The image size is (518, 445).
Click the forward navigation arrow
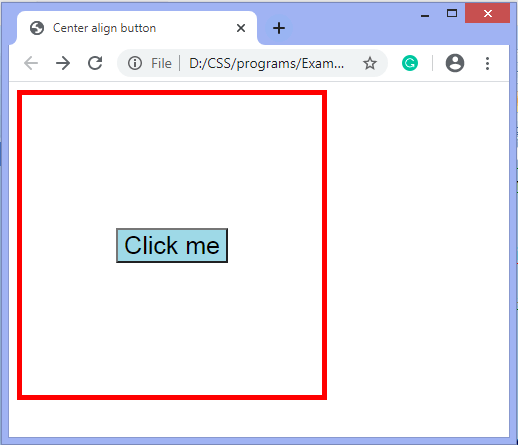[63, 63]
